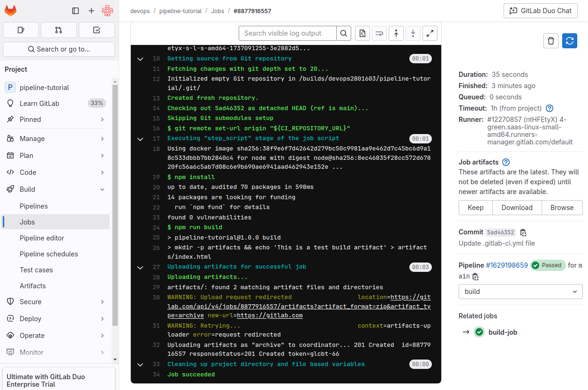This screenshot has width=588, height=390.
Task: Expand the Secure sidebar menu
Action: (56, 302)
